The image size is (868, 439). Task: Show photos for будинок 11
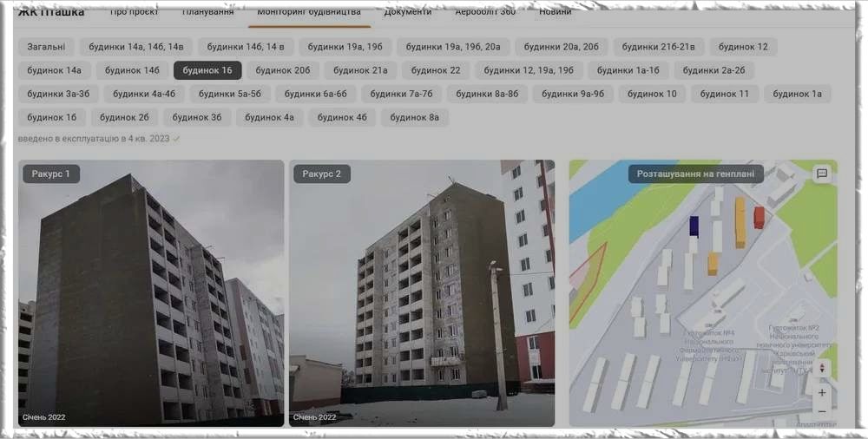click(724, 94)
